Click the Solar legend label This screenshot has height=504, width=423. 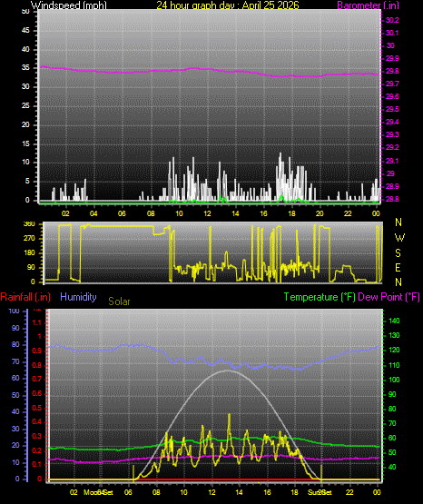tap(119, 301)
